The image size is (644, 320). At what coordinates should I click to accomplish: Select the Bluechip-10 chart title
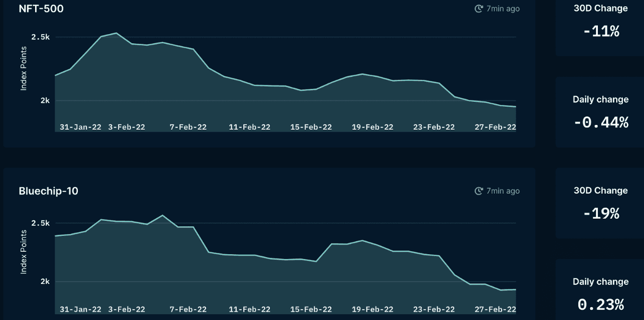coord(48,191)
